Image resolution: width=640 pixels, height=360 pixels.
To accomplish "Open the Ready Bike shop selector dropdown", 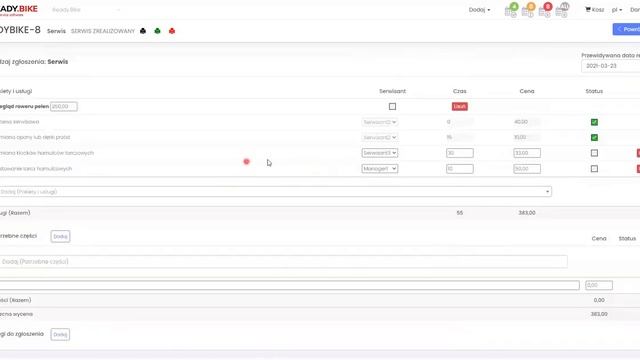I will coord(86,10).
